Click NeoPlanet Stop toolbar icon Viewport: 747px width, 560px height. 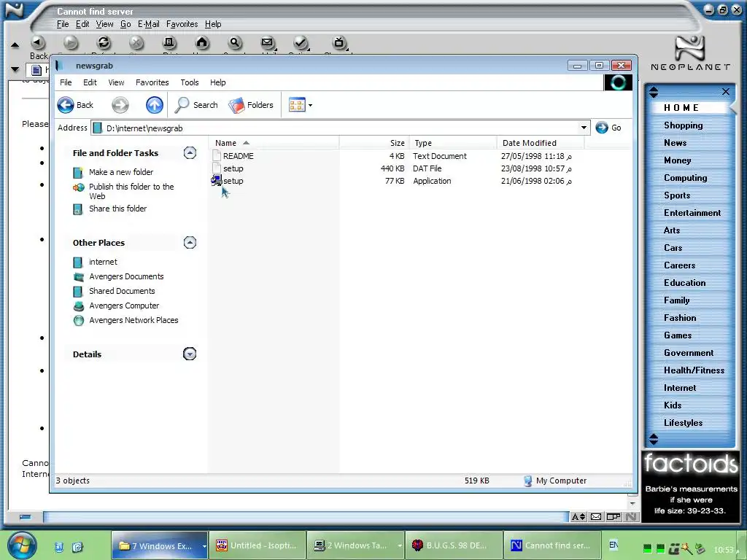tap(136, 43)
